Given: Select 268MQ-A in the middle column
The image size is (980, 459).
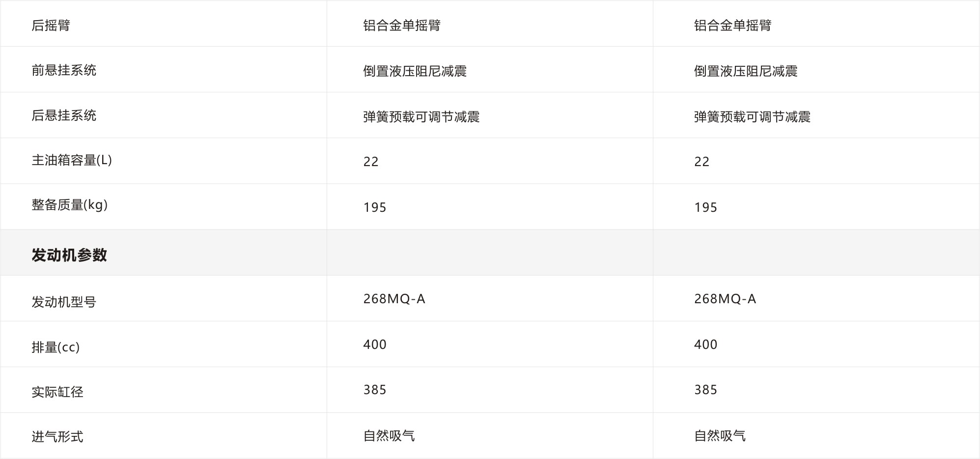Looking at the screenshot, I should pyautogui.click(x=394, y=299).
